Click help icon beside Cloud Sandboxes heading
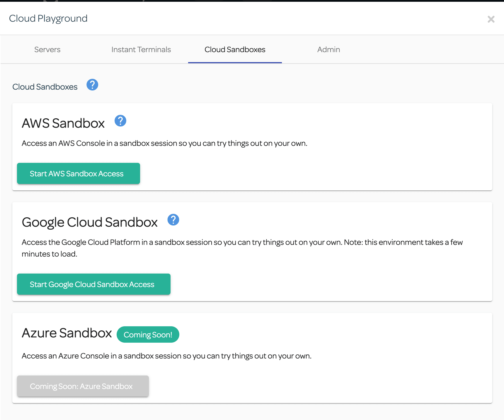The height and width of the screenshot is (420, 504). [92, 85]
